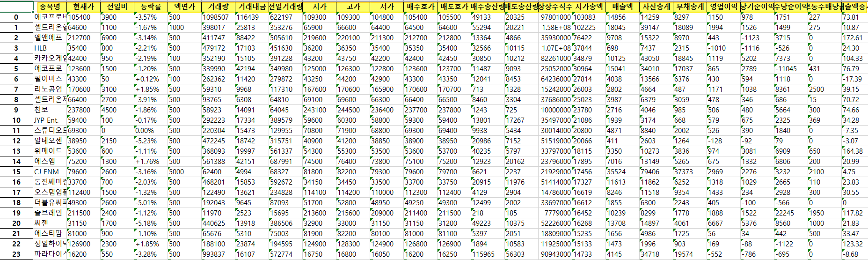Select the 종목명 column header
Screen dimensions: 868x260
pyautogui.click(x=50, y=7)
